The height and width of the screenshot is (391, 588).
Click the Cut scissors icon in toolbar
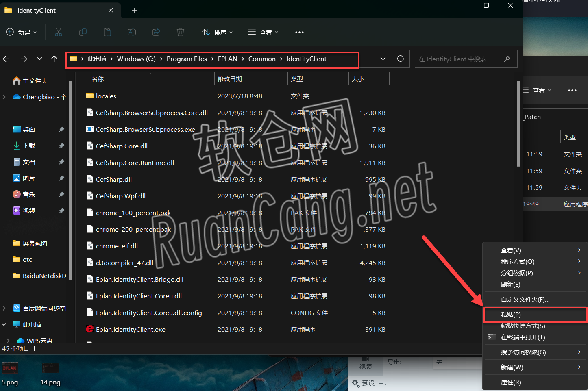coord(59,32)
